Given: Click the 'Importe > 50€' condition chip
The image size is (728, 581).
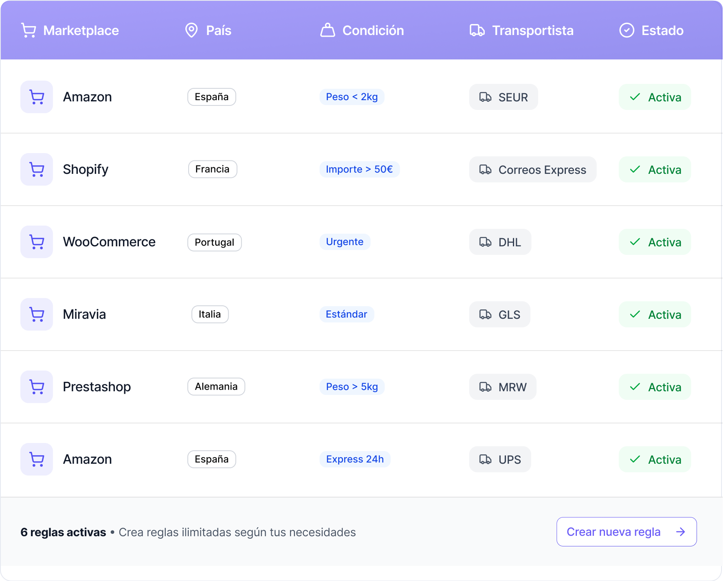Looking at the screenshot, I should pyautogui.click(x=359, y=169).
